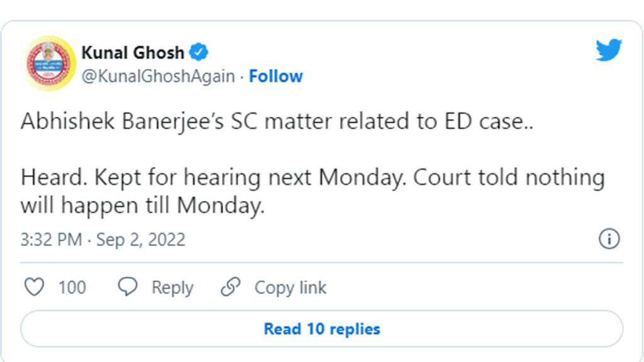Click the chain copy link icon

(x=231, y=287)
